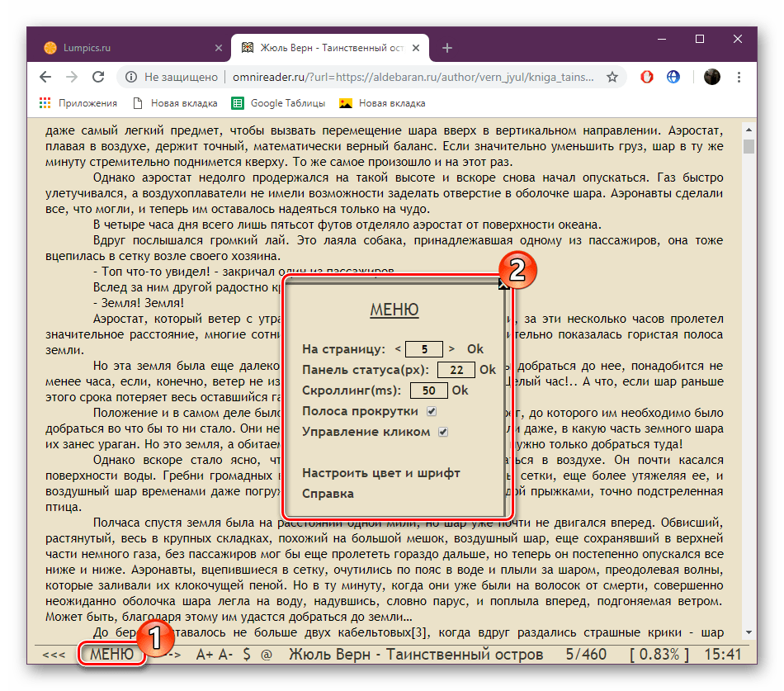Open МЕНЮ from the status bar
784x691 pixels.
point(111,654)
